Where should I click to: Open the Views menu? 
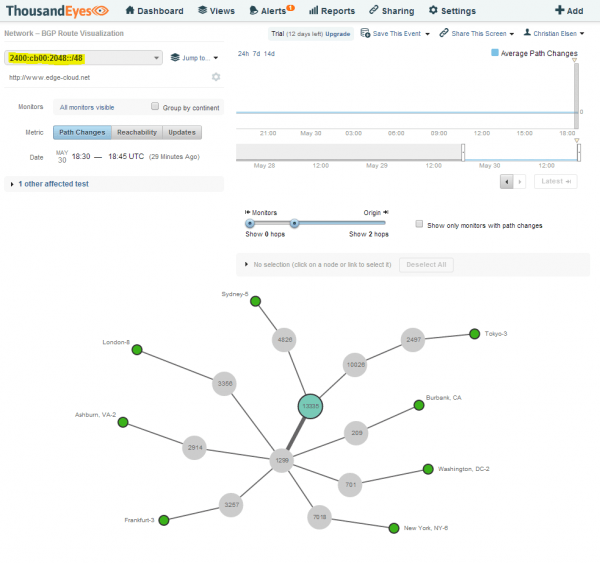click(217, 11)
